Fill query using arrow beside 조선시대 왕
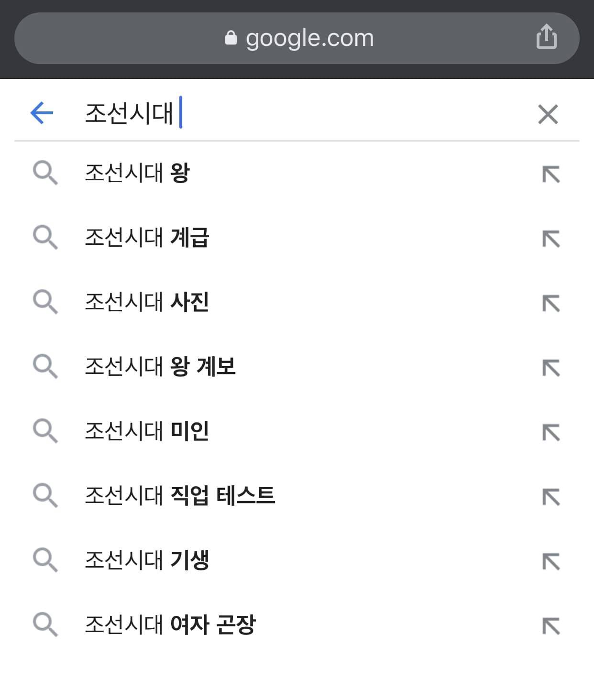This screenshot has width=594, height=700. pyautogui.click(x=550, y=174)
